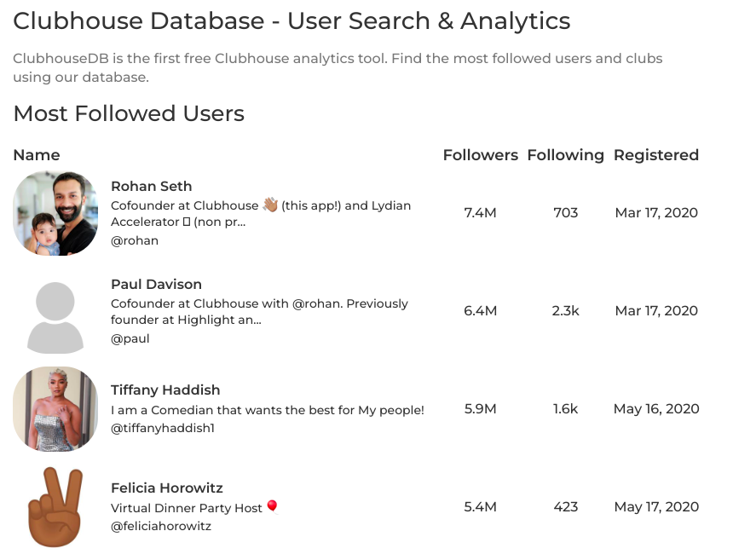Click the @paul username handle
733x560 pixels.
130,338
